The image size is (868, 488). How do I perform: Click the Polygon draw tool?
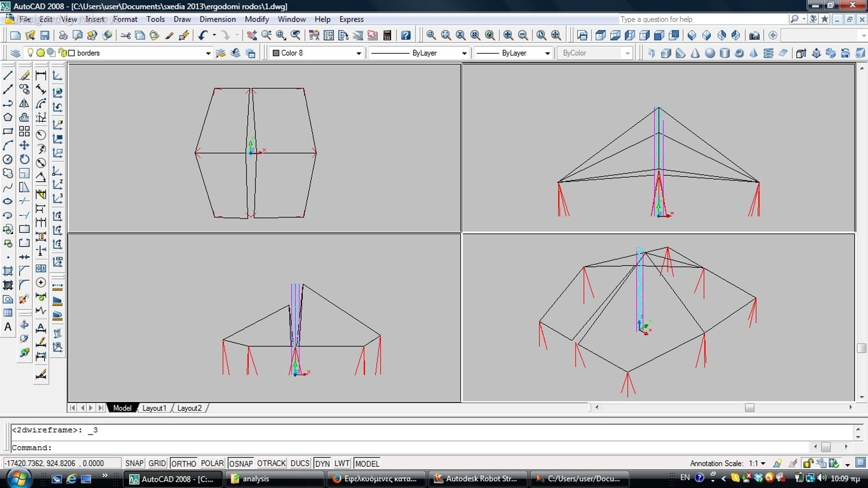(8, 117)
